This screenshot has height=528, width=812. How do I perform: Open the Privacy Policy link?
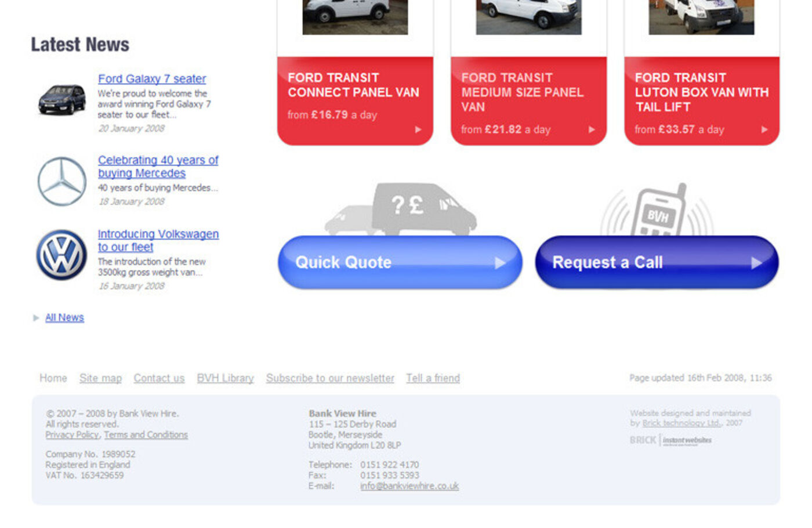72,435
